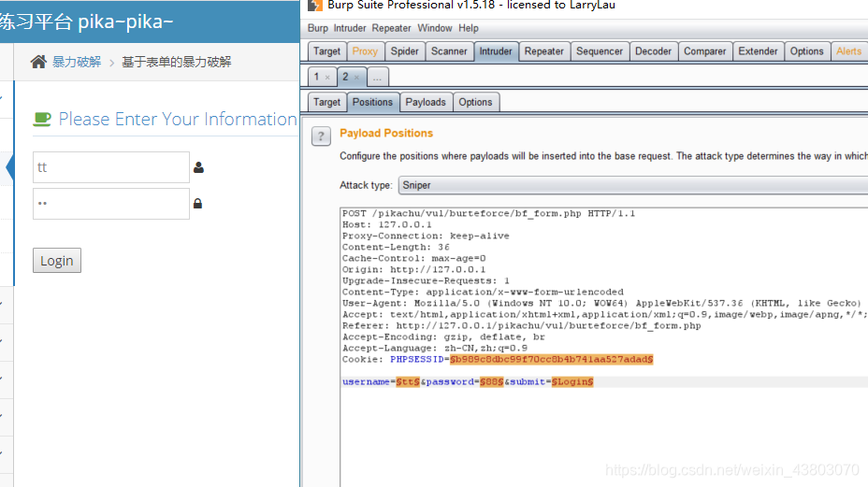The image size is (868, 487).
Task: Switch to the main Target tab
Action: point(326,51)
